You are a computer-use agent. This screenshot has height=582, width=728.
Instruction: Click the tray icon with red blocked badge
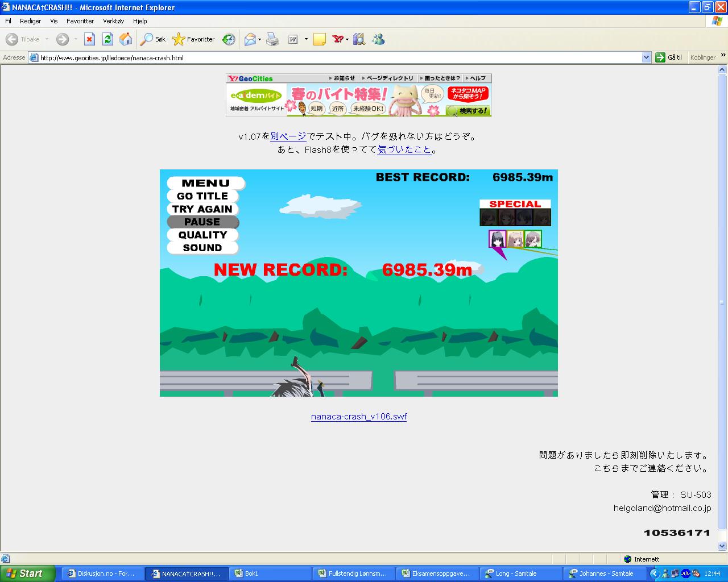pos(696,573)
